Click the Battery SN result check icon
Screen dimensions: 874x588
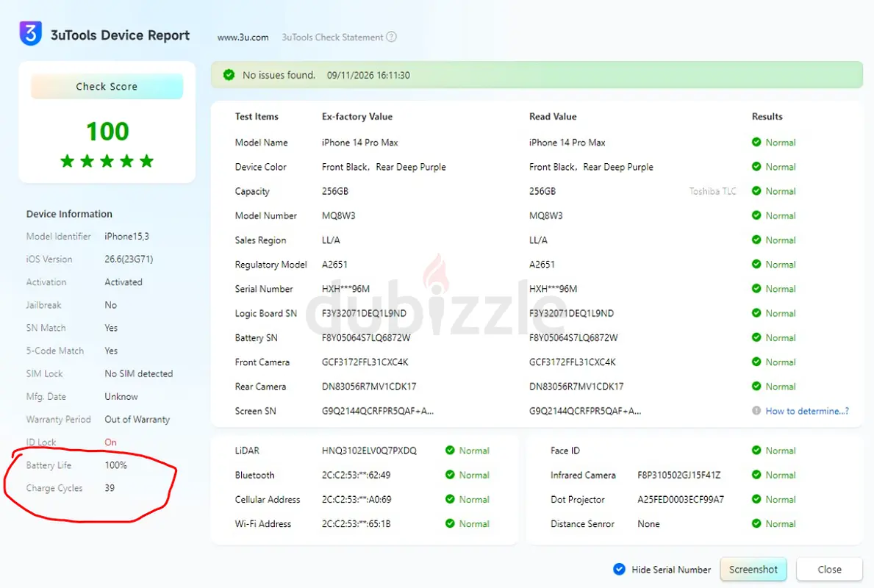tap(756, 337)
